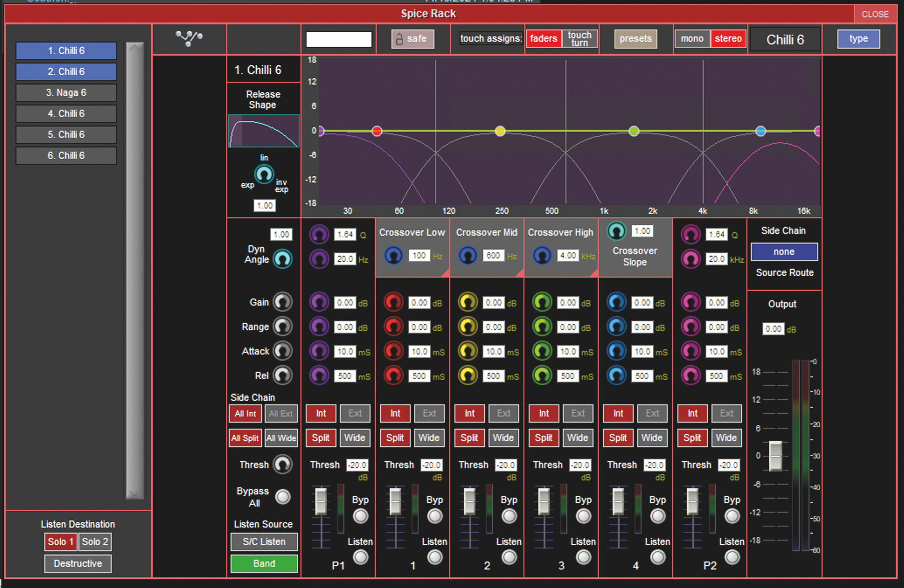
Task: Click the red node on the EQ graph
Action: click(x=377, y=131)
